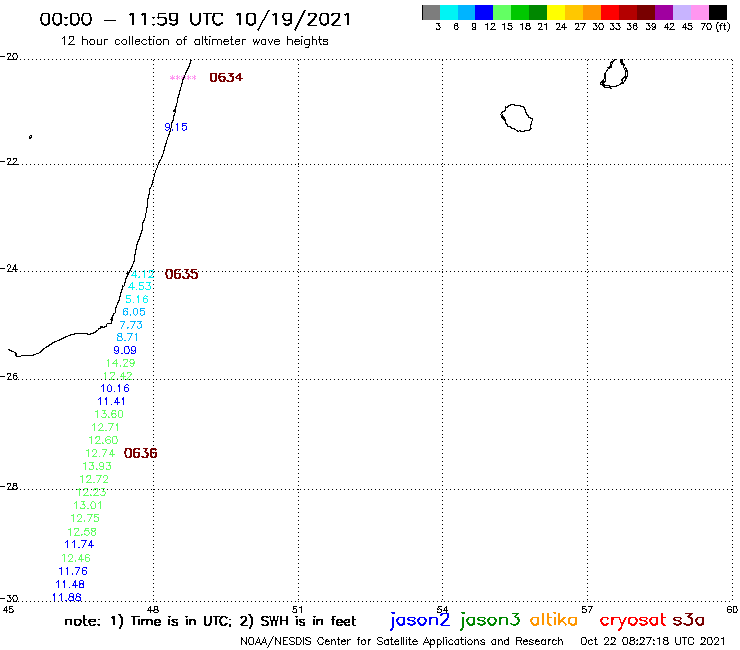This screenshot has height=650, width=740.
Task: Click the jason3 satellite label
Action: (x=490, y=620)
